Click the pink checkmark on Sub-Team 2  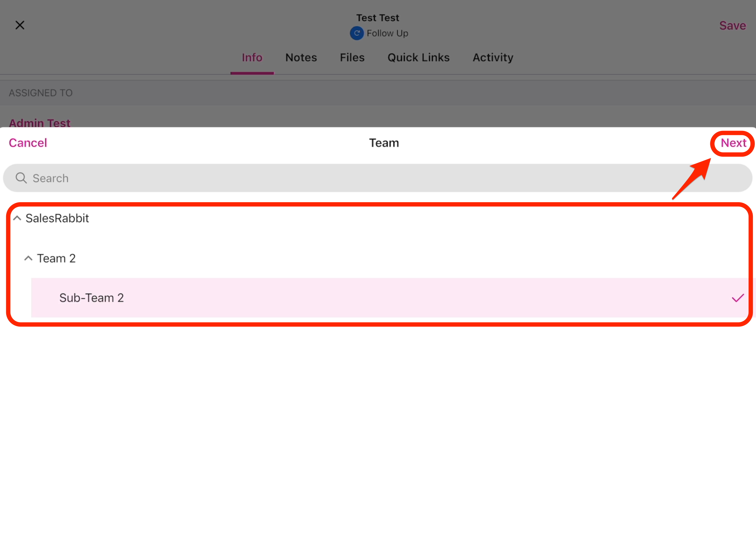tap(738, 297)
